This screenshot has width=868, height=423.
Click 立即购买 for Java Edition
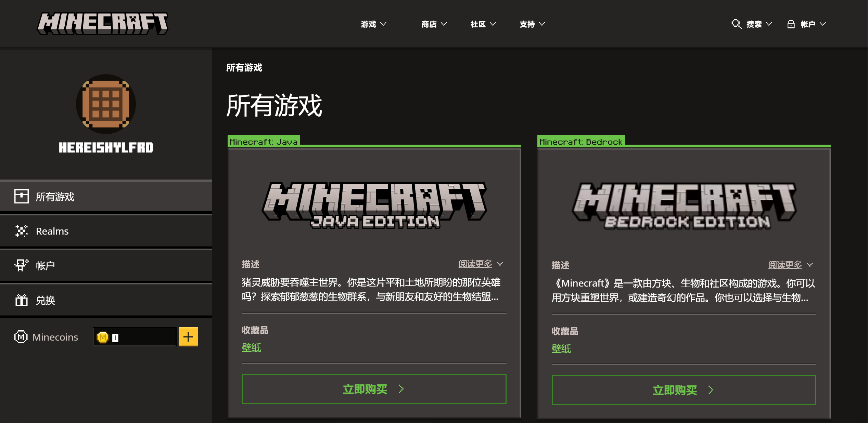point(374,389)
